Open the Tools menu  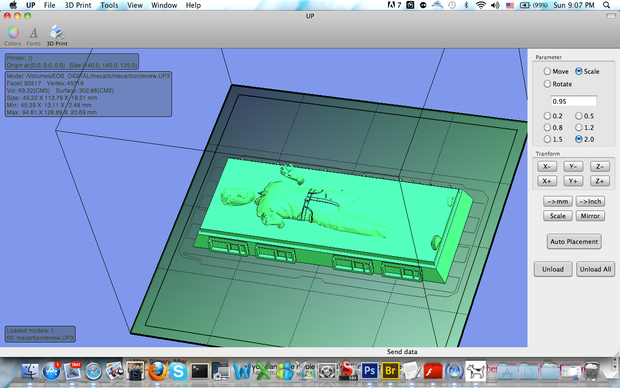click(109, 5)
